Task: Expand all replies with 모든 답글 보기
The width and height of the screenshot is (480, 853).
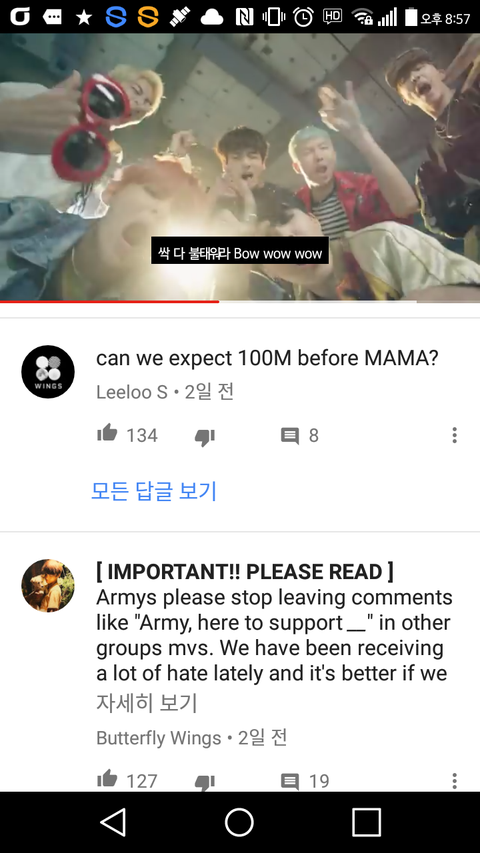Action: pyautogui.click(x=154, y=491)
